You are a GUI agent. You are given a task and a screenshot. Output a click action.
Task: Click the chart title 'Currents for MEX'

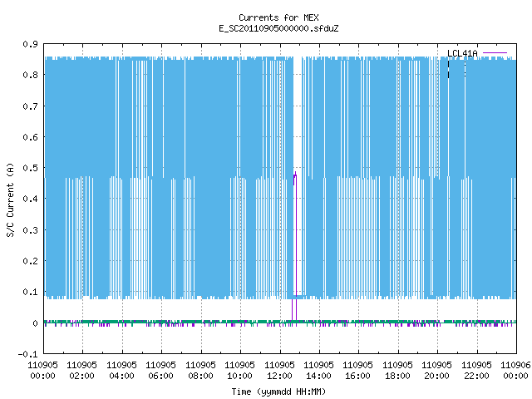[278, 17]
